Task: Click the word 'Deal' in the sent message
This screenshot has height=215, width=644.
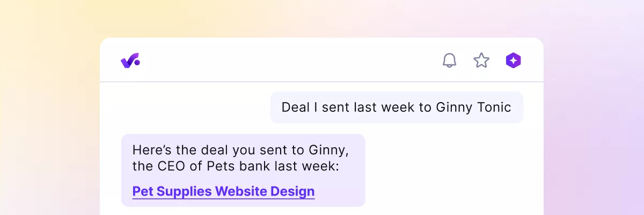Action: click(x=296, y=107)
